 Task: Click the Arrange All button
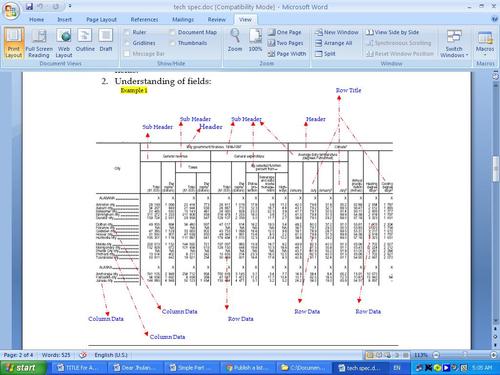click(x=334, y=43)
